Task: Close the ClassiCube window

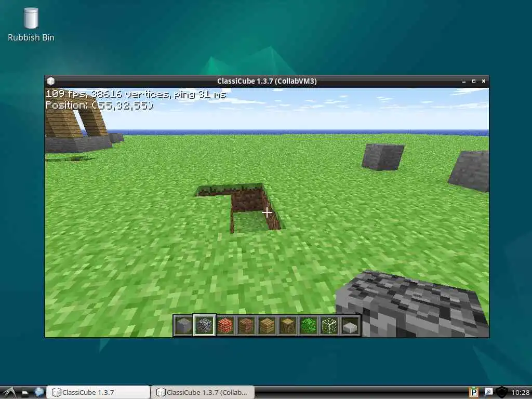Action: tap(484, 81)
